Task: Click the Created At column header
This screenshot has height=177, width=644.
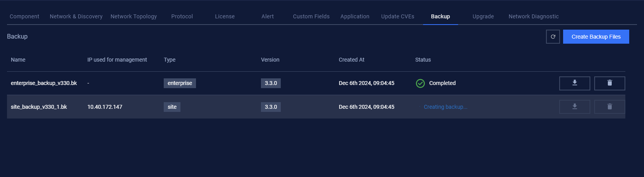Action: [352, 60]
